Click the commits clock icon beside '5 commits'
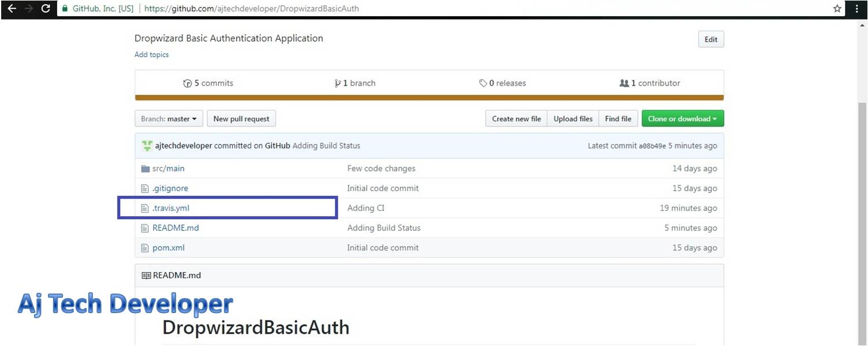This screenshot has width=868, height=346. point(188,83)
